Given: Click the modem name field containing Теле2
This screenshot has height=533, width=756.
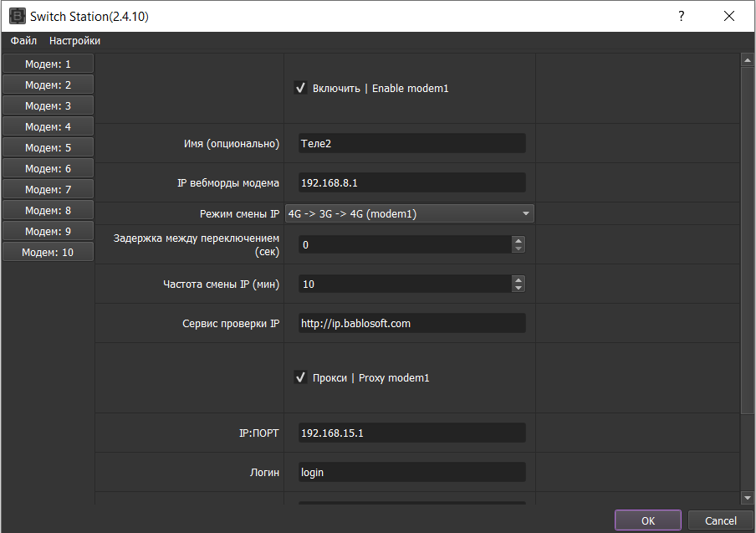Looking at the screenshot, I should pos(411,143).
